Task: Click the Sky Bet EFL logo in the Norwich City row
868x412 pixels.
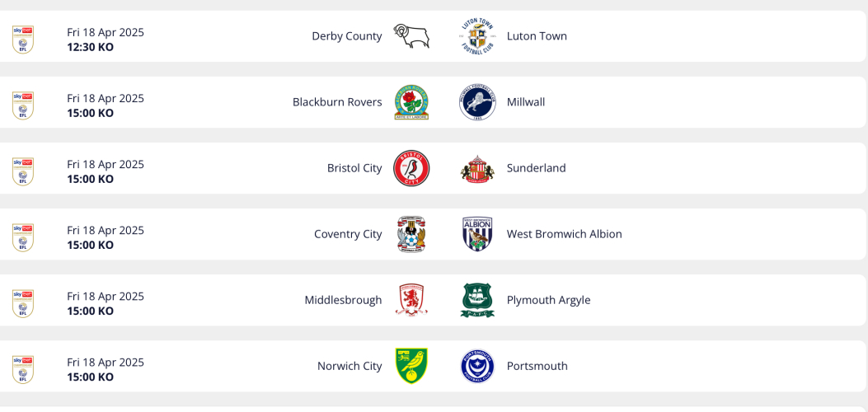Action: [x=23, y=368]
